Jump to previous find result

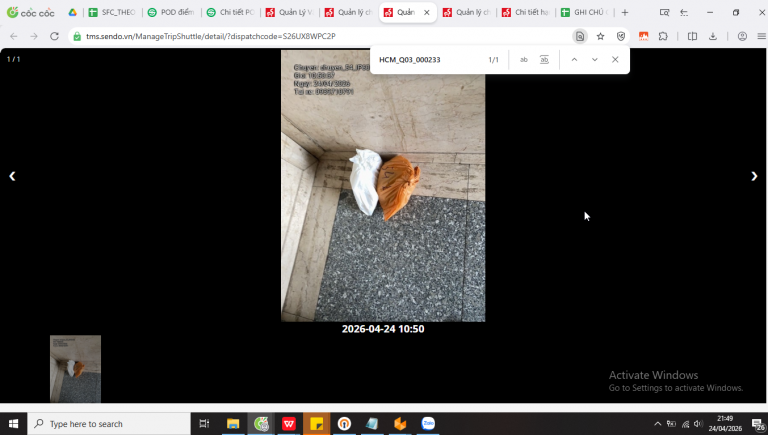click(574, 60)
